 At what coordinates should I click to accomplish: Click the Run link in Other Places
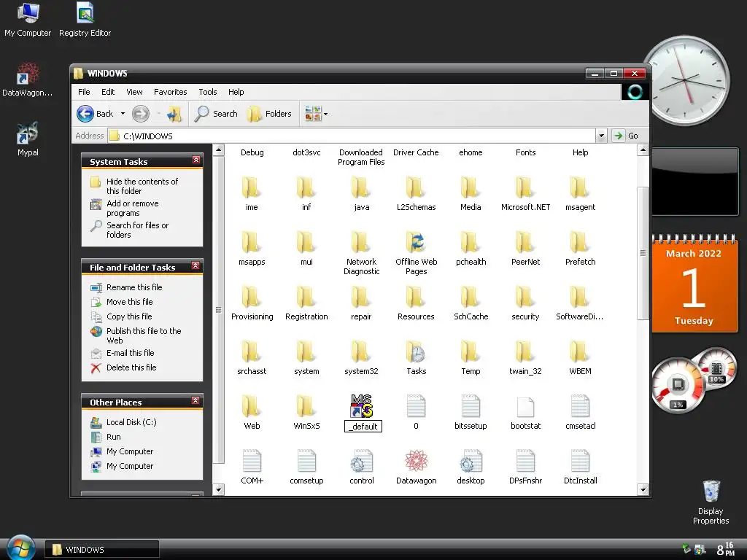(113, 437)
